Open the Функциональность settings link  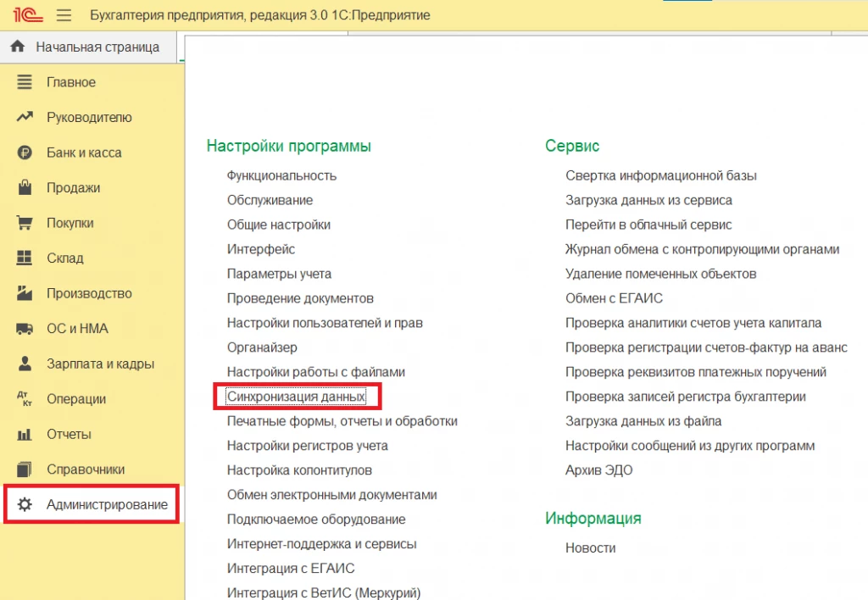(281, 175)
